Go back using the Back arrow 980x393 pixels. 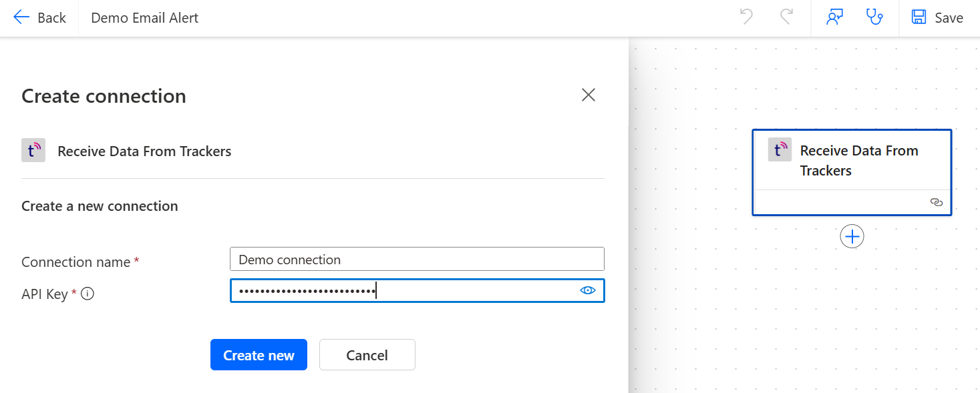pyautogui.click(x=39, y=18)
